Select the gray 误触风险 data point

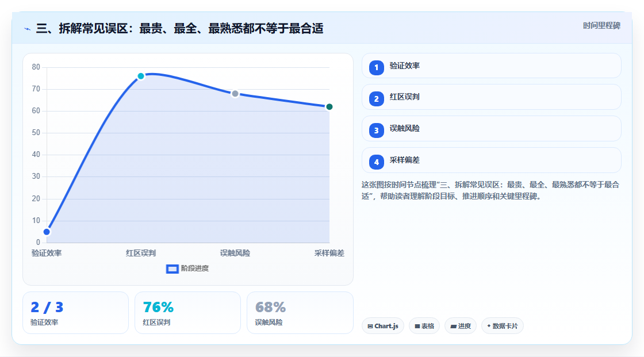point(235,94)
